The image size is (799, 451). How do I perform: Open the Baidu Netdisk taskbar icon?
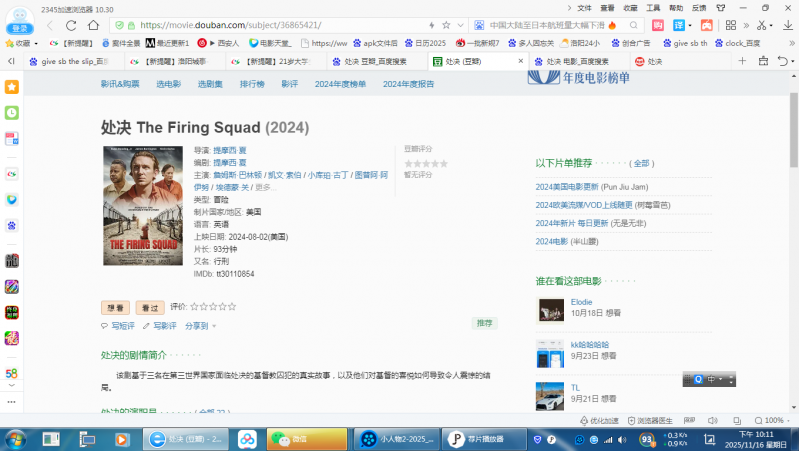click(247, 439)
